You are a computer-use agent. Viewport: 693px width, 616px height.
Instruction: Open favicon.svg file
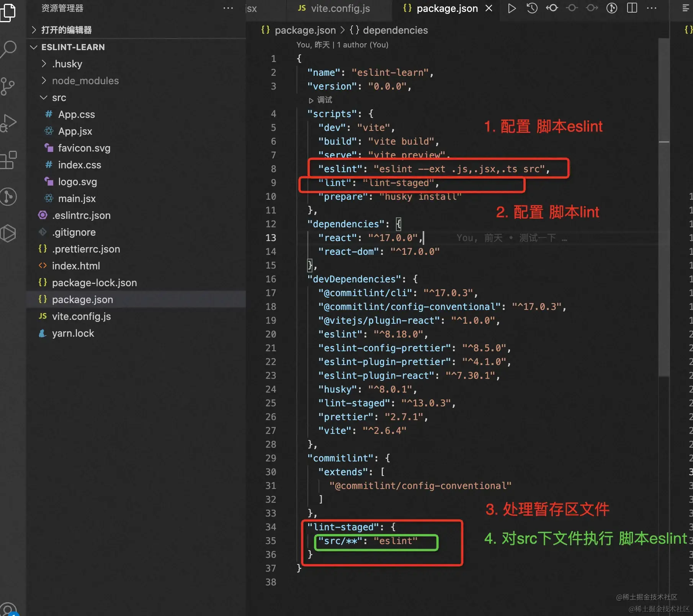(x=136, y=148)
